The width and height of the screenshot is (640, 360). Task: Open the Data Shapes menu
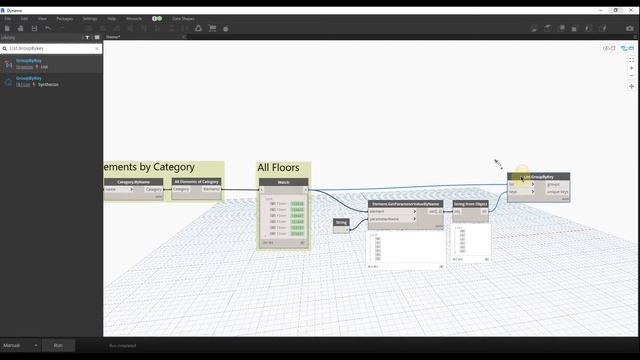(183, 19)
